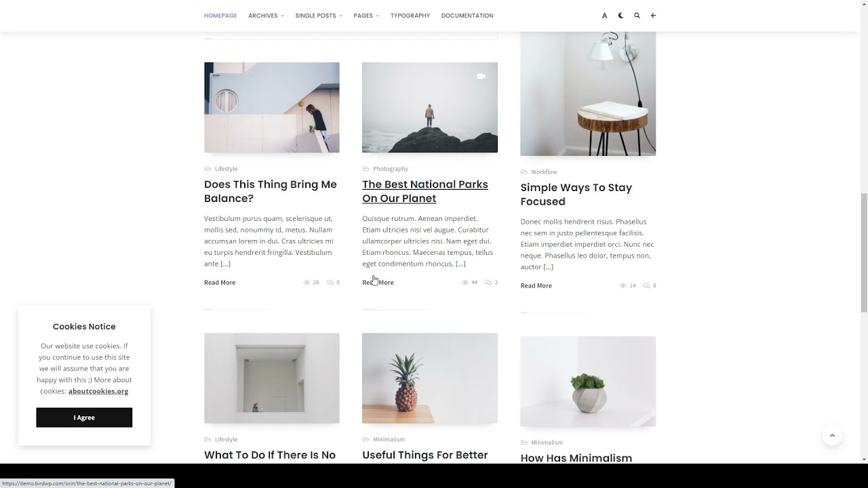This screenshot has width=868, height=488.
Task: Click the left arrow sidebar icon
Action: tap(653, 16)
